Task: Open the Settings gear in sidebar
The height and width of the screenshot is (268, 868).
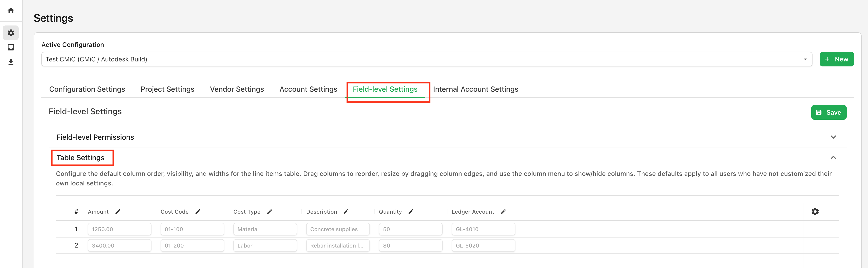Action: coord(11,33)
